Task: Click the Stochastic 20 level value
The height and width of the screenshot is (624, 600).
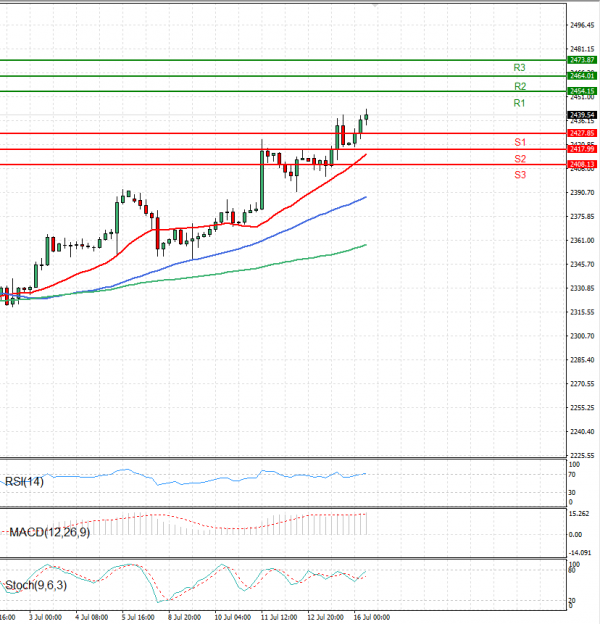Action: [572, 601]
